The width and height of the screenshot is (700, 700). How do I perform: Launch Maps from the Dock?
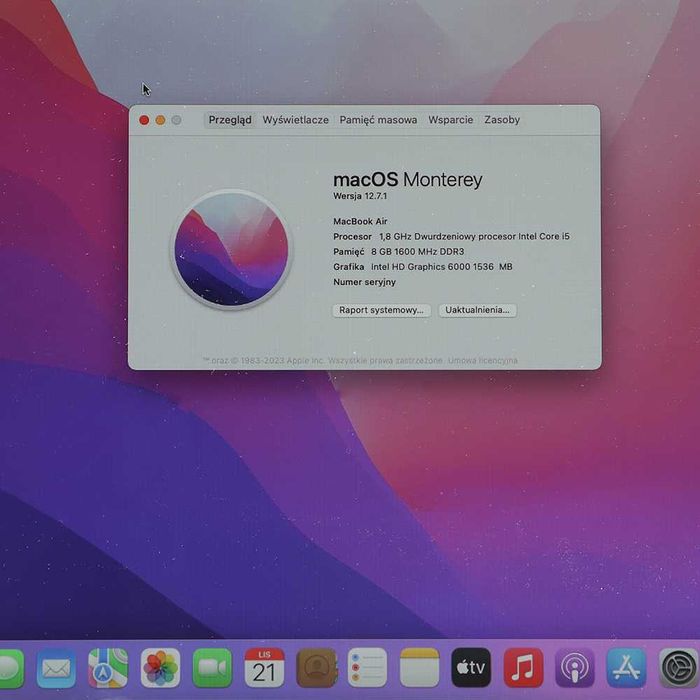point(108,668)
